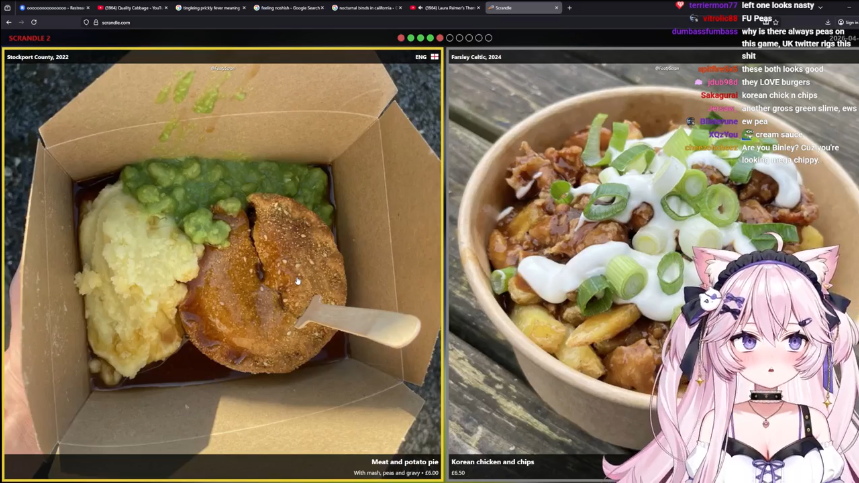Click the fifth round-progress dot, the second red
Viewport: 859px width, 483px height.
pyautogui.click(x=440, y=38)
